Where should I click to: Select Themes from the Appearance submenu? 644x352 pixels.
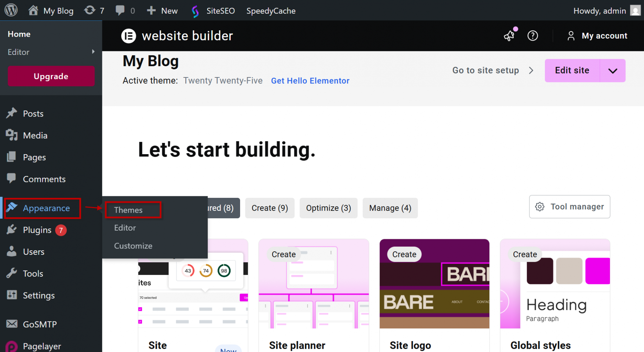[x=128, y=210]
